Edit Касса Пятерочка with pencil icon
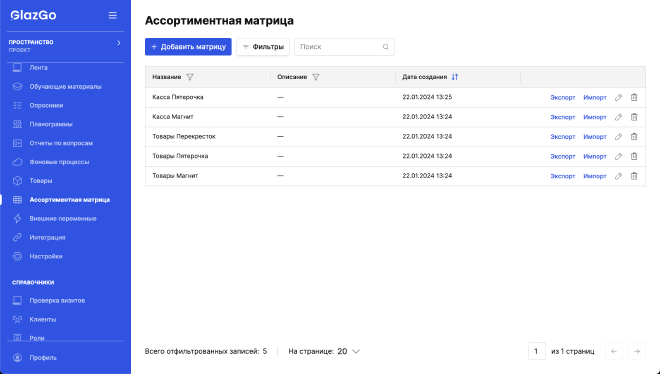660x374 pixels. (x=618, y=98)
